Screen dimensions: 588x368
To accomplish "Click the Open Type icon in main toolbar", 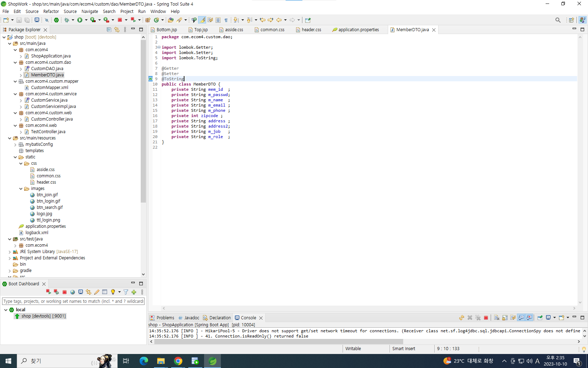I will [170, 20].
